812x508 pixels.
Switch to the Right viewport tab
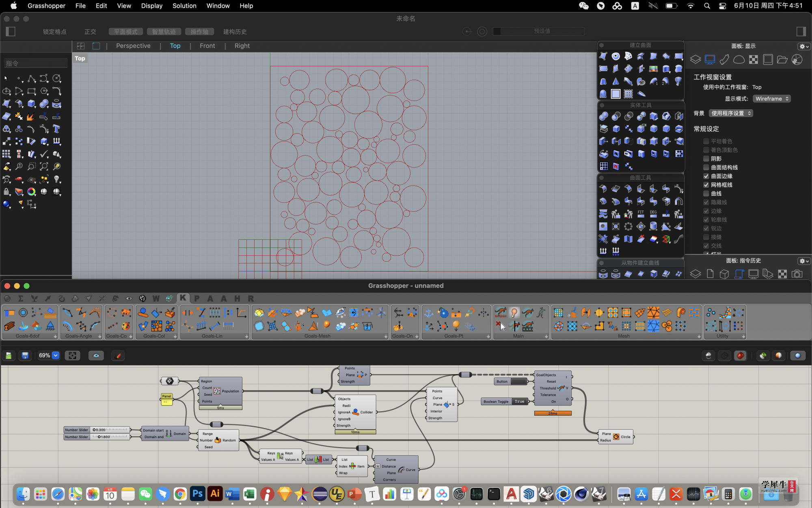click(x=242, y=46)
